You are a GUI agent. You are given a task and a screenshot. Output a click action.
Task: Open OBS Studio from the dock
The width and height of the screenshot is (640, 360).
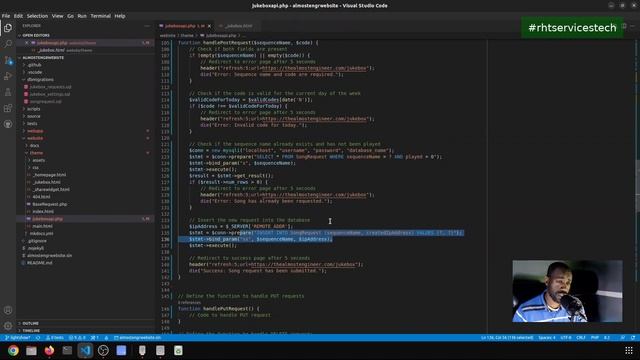point(103,351)
